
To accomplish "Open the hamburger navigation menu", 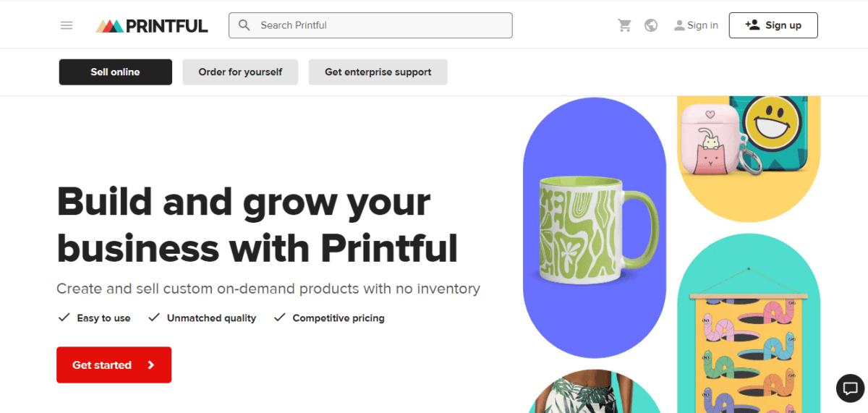I will [67, 25].
